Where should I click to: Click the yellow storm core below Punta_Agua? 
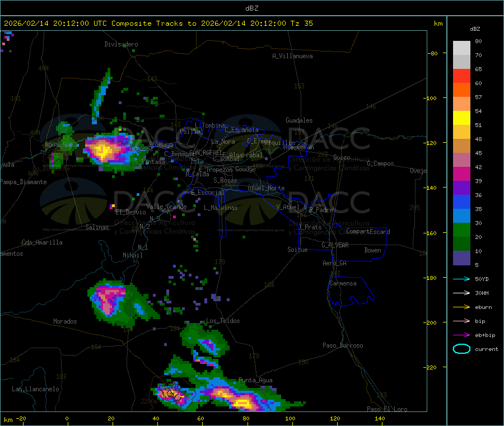(242, 402)
